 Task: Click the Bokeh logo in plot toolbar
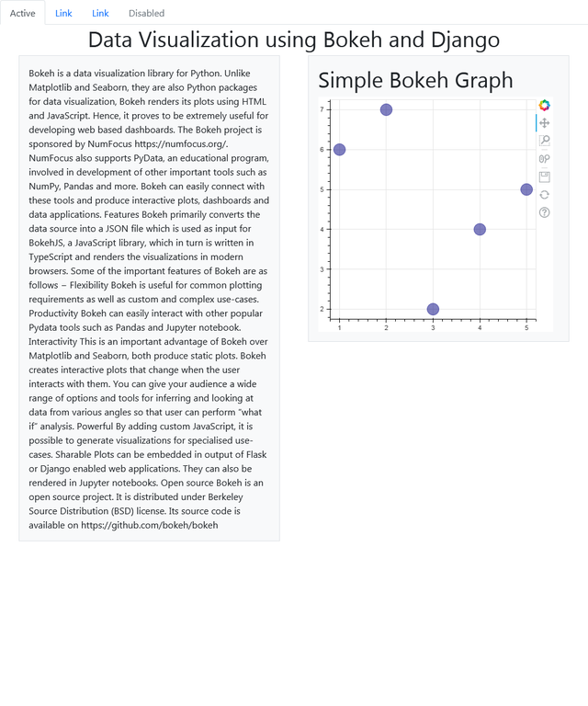(544, 106)
